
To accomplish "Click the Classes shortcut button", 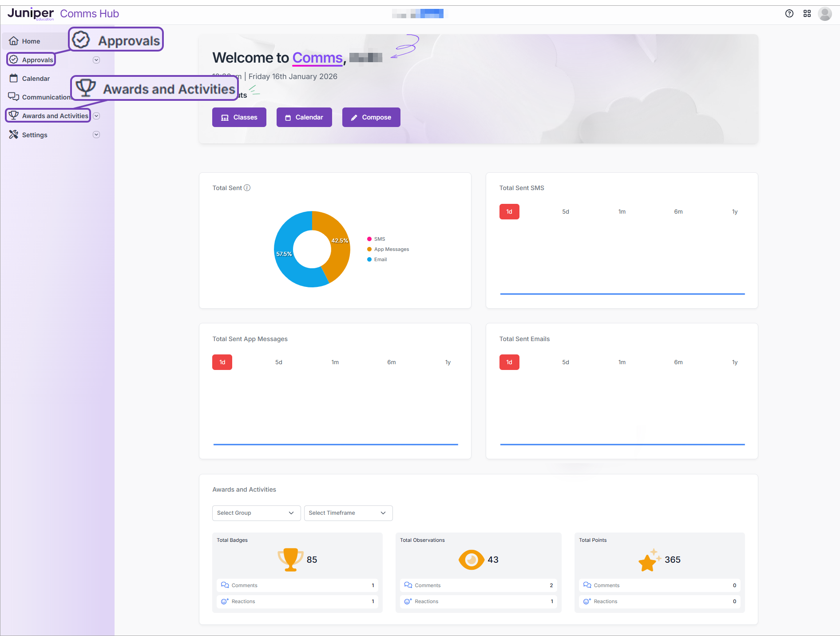I will (239, 117).
